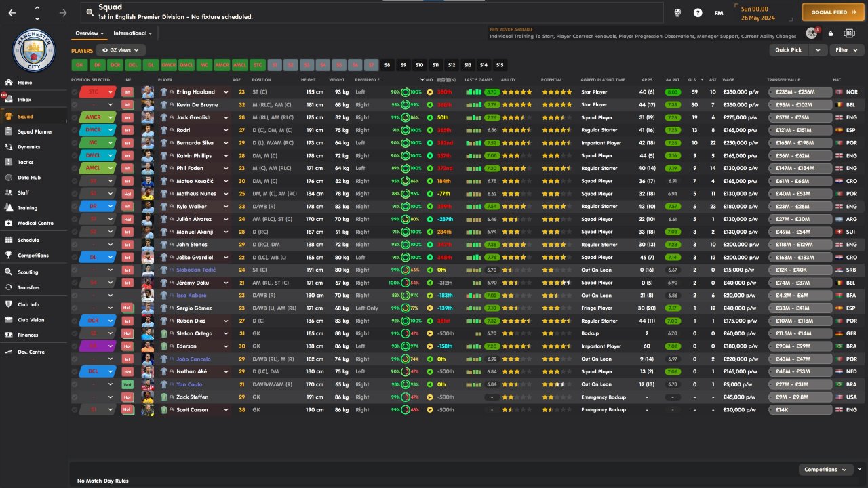The image size is (868, 488).
Task: Open Haaland's transfer value £235M - £256M
Action: click(800, 92)
